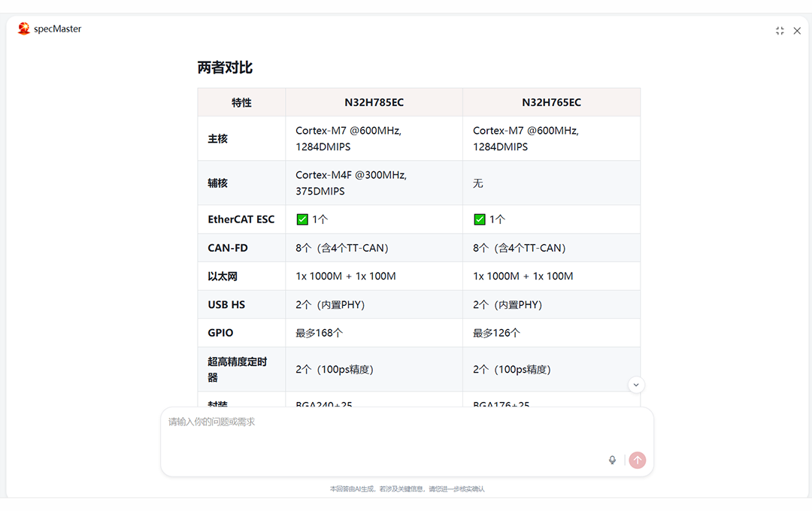Click the microphone icon for voice input
This screenshot has width=812, height=511.
612,460
